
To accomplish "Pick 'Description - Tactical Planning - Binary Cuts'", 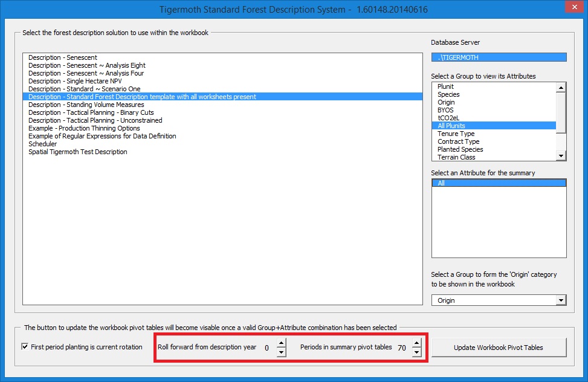I will 222,112.
